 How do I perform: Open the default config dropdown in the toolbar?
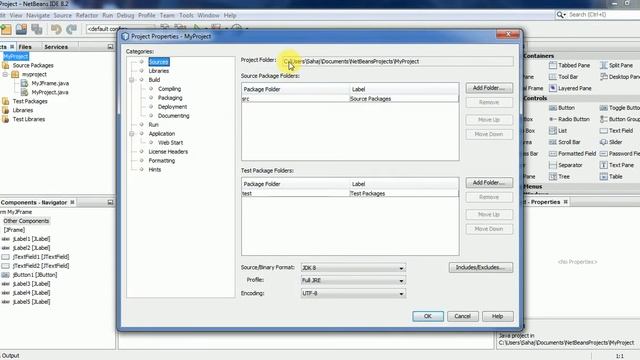click(x=120, y=29)
